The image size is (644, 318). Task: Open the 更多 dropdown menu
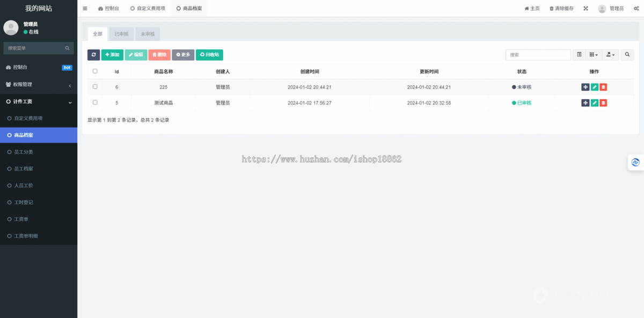(x=183, y=55)
